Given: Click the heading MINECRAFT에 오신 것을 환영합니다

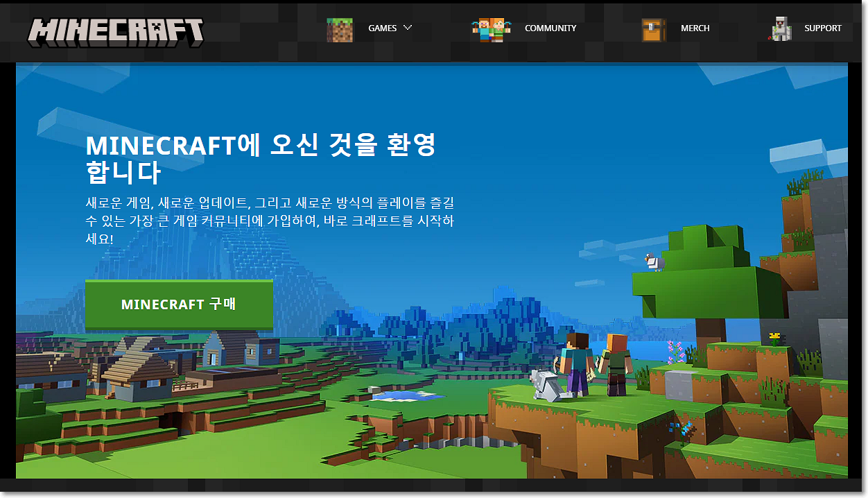Looking at the screenshot, I should [261, 159].
